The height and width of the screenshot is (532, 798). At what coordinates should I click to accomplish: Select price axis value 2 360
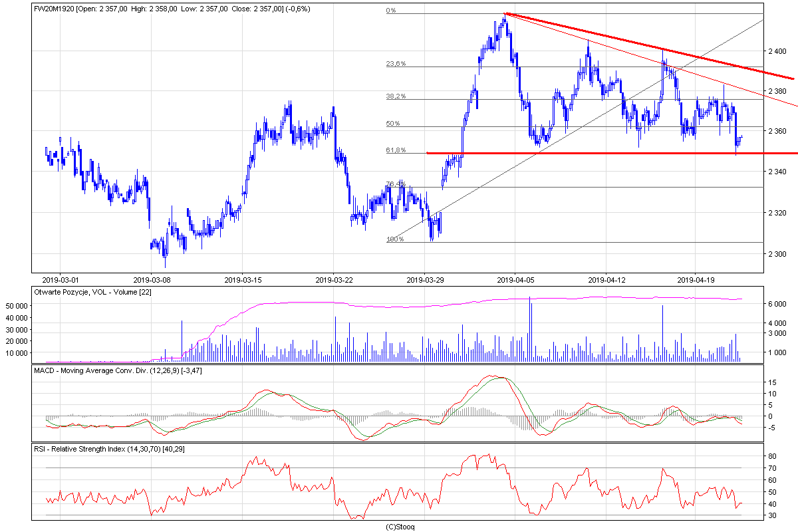click(778, 132)
